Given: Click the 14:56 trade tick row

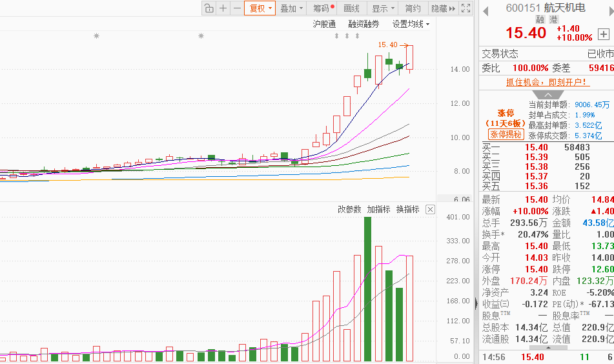Looking at the screenshot, I should tap(546, 357).
